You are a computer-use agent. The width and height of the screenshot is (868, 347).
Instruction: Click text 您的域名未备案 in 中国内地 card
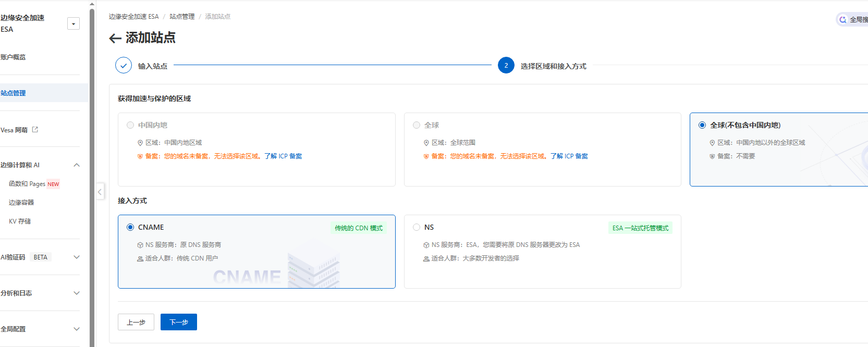tap(186, 156)
